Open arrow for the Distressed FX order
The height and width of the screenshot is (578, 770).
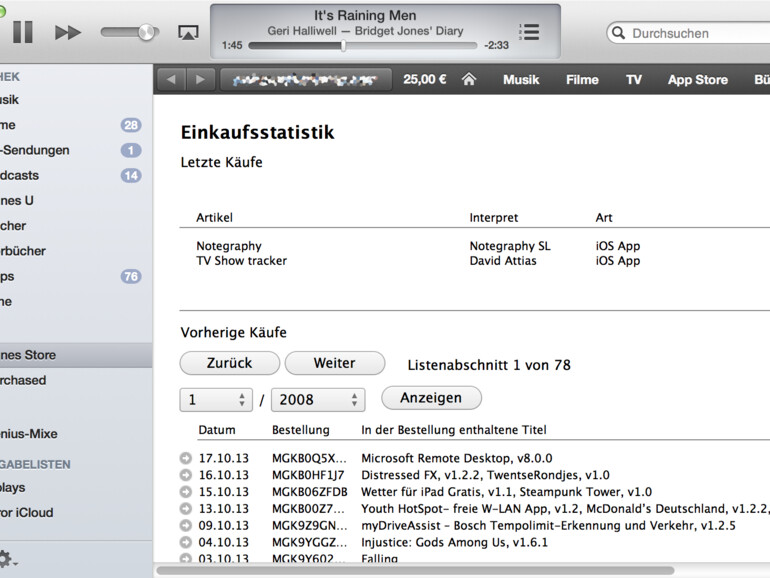pyautogui.click(x=185, y=475)
